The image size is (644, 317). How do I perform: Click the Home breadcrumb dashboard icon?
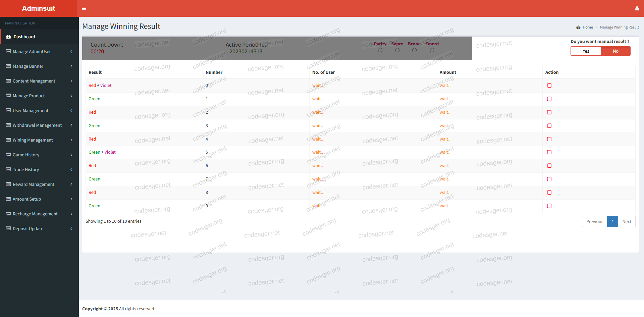click(x=578, y=28)
